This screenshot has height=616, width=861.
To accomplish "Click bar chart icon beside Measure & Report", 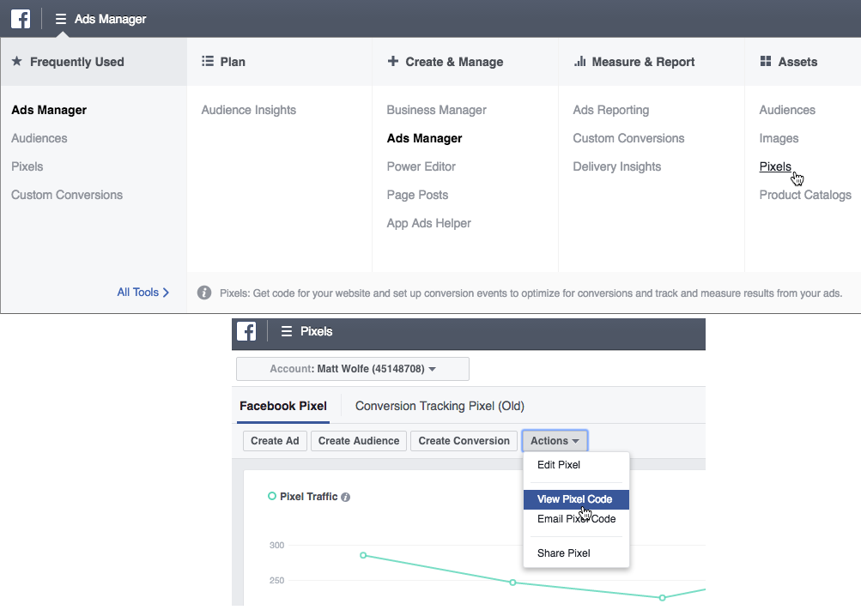I will (x=579, y=61).
